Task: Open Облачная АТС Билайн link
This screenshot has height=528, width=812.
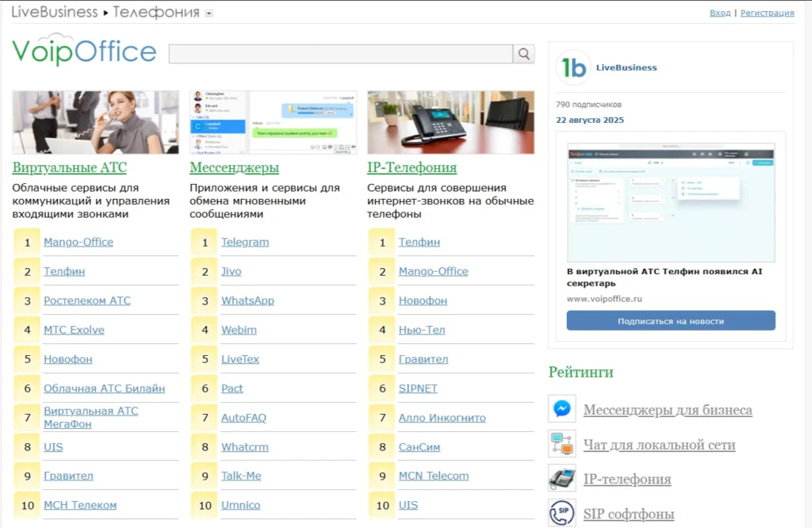Action: pyautogui.click(x=104, y=388)
